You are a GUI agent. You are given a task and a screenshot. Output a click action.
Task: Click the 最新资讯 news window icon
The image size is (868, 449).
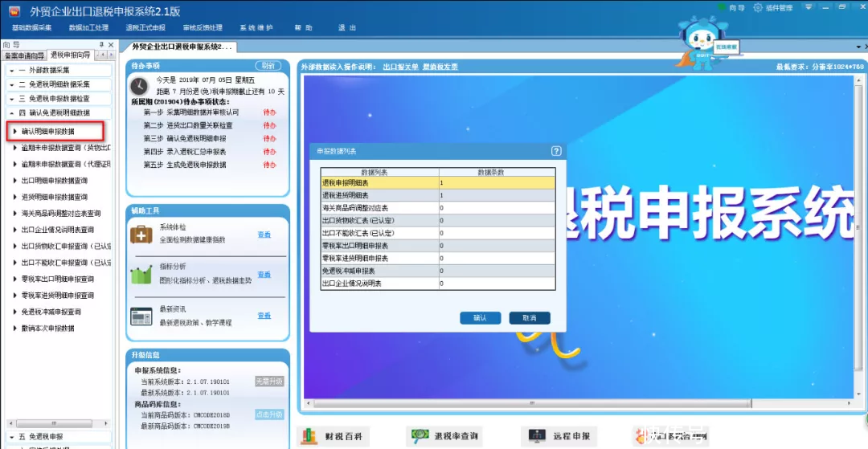click(141, 316)
